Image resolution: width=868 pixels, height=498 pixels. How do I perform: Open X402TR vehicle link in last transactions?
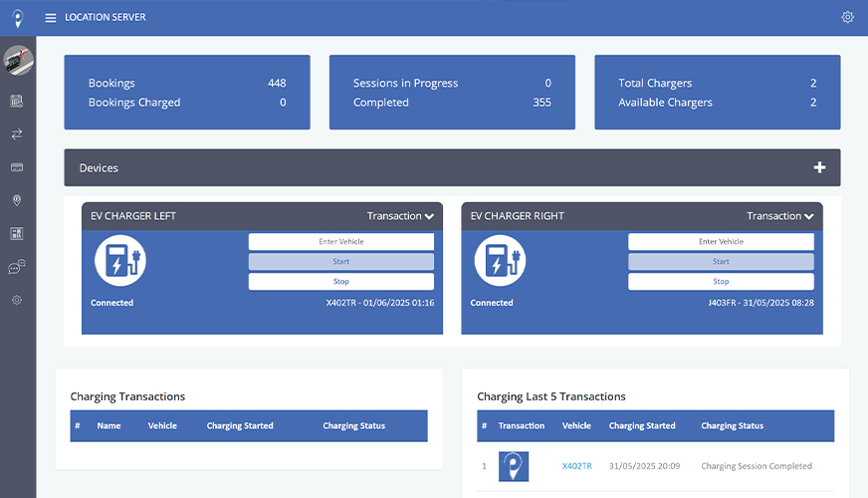(576, 466)
